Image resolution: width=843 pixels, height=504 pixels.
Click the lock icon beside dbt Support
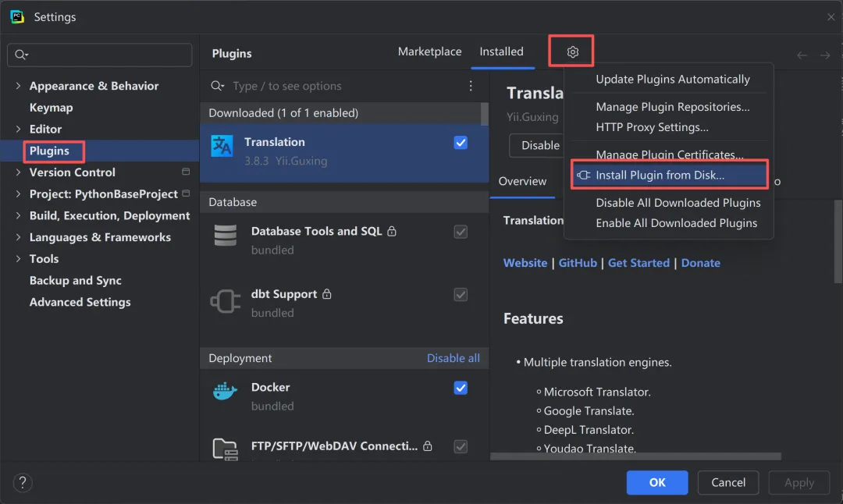click(x=327, y=294)
